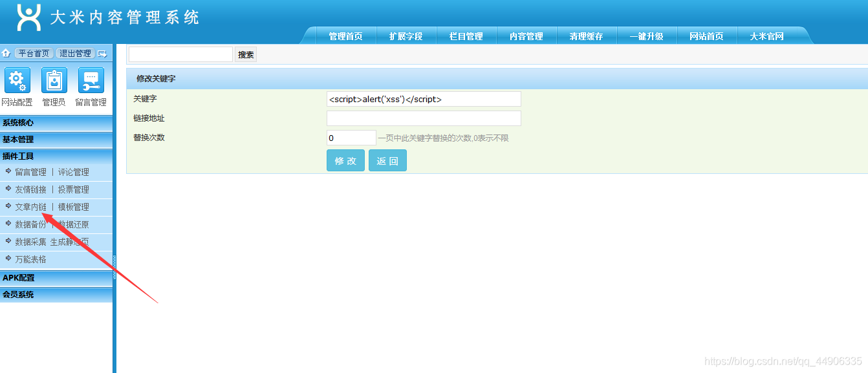
Task: Click the home icon beside 平台首页
Action: (x=6, y=53)
